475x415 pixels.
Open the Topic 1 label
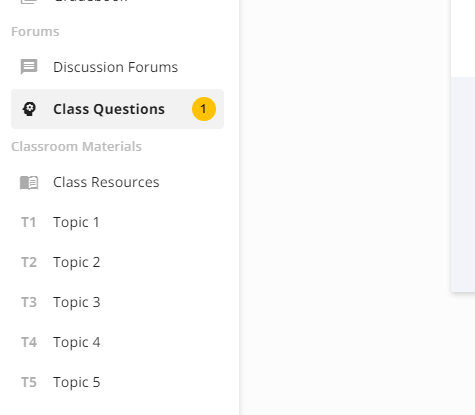point(76,223)
